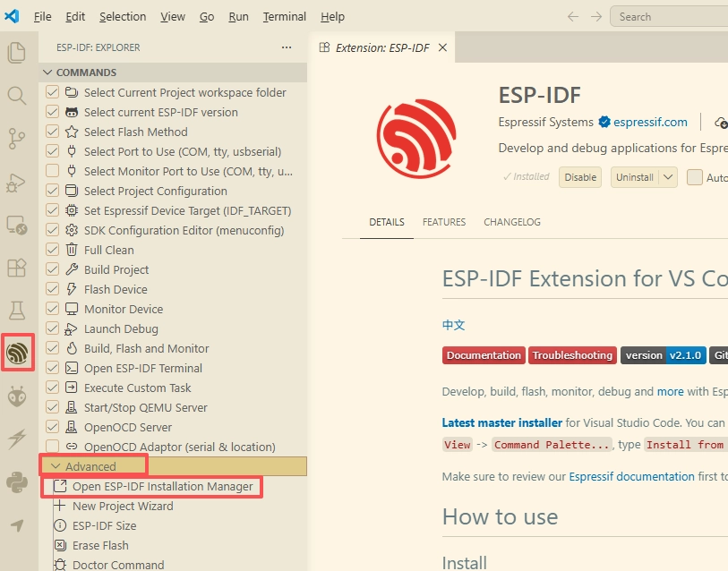The height and width of the screenshot is (571, 728).
Task: Open the Uninstall dropdown arrow
Action: (668, 177)
